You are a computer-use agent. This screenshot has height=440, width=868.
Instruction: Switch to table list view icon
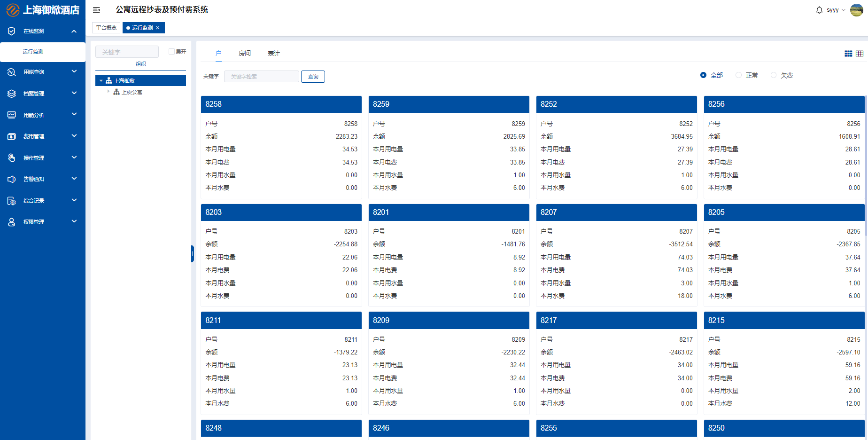pos(860,54)
